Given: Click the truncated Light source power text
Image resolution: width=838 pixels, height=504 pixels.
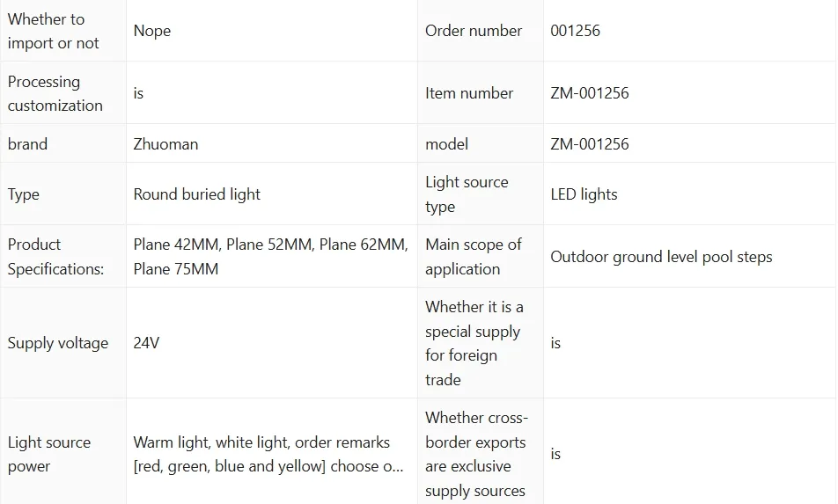Looking at the screenshot, I should pos(268,455).
